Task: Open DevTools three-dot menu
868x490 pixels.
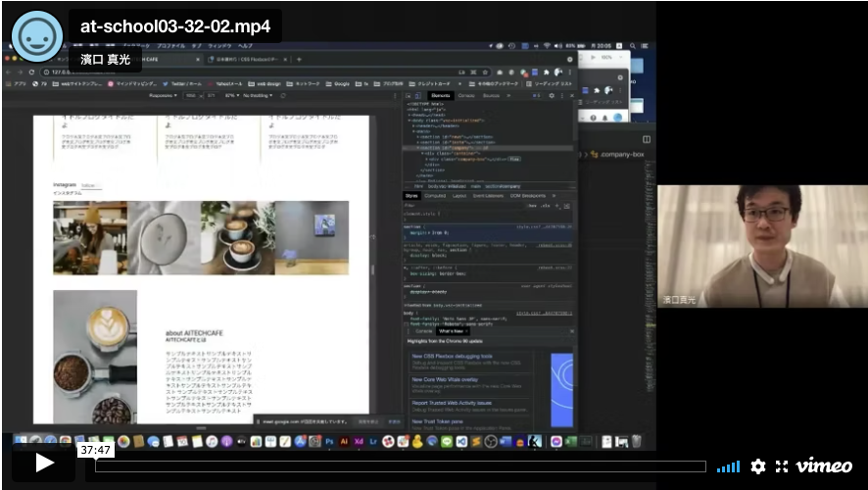Action: tap(562, 96)
